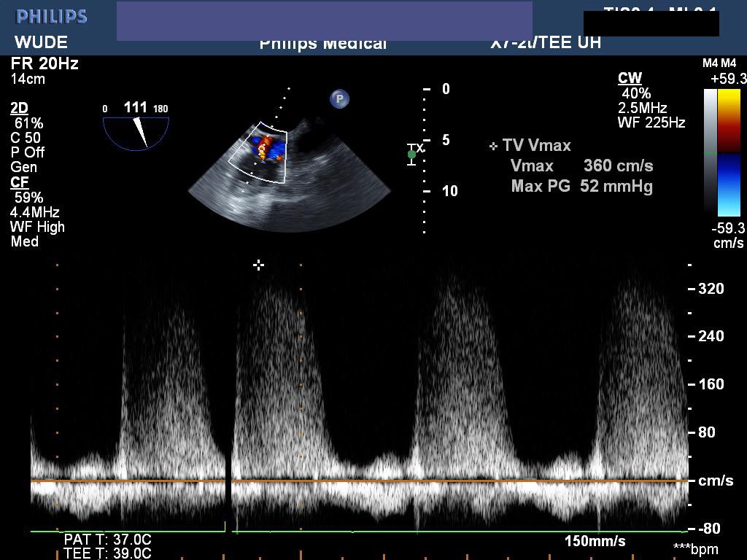Click the 'WF High' color filter setting
Image resolution: width=747 pixels, height=560 pixels.
click(37, 227)
